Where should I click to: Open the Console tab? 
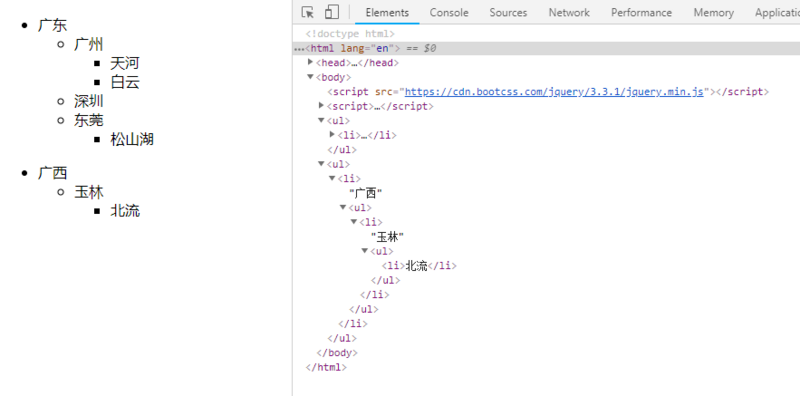coord(449,12)
